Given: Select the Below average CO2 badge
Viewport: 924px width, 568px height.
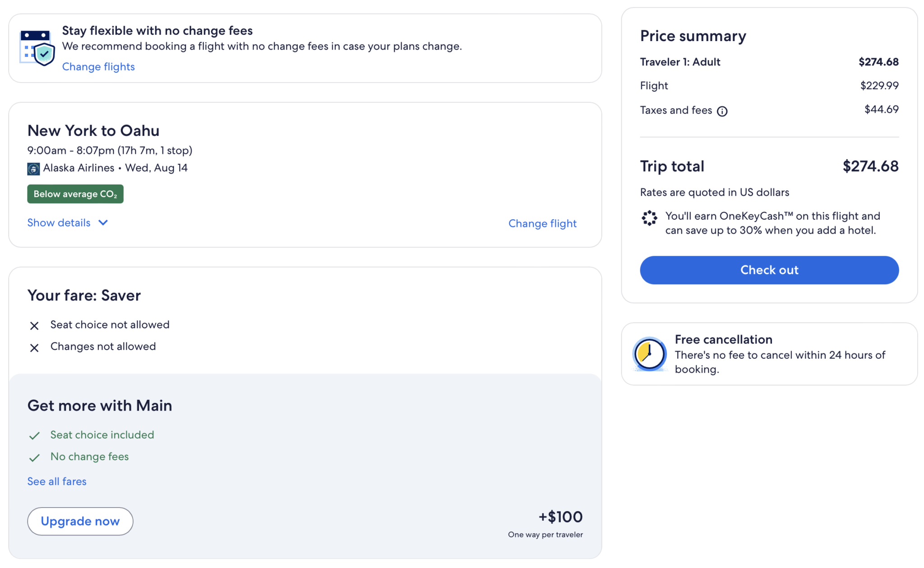Looking at the screenshot, I should point(75,194).
